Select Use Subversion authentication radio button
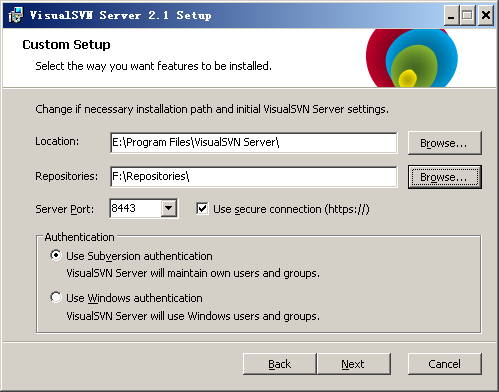Image resolution: width=499 pixels, height=392 pixels. 56,256
